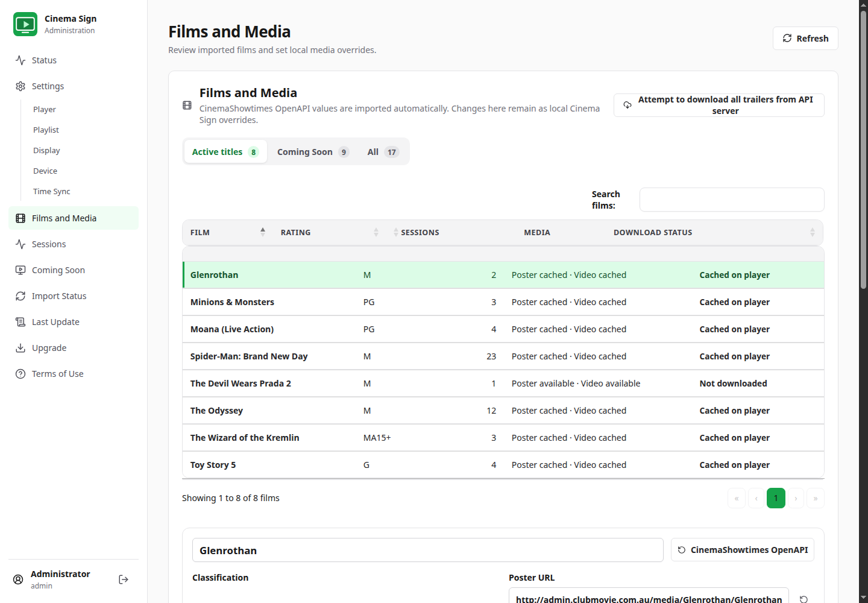Click the Glenrothan title input field
Viewport: 868px width, 603px height.
point(428,550)
